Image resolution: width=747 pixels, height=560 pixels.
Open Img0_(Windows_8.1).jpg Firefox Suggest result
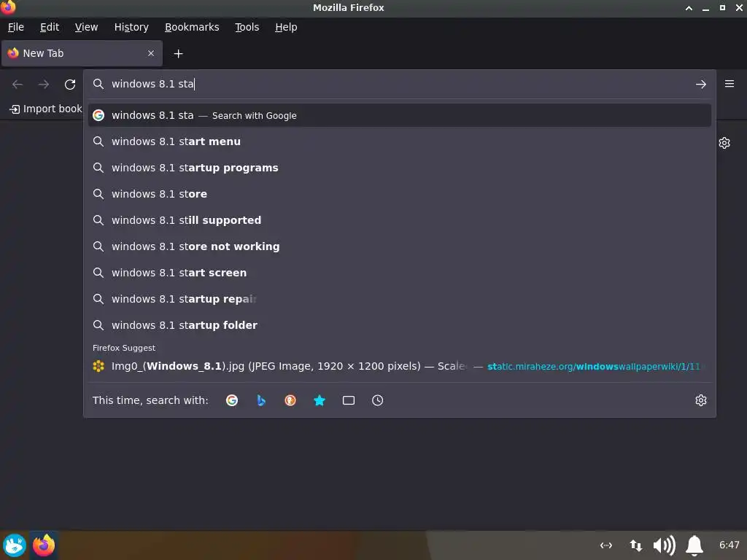click(399, 366)
